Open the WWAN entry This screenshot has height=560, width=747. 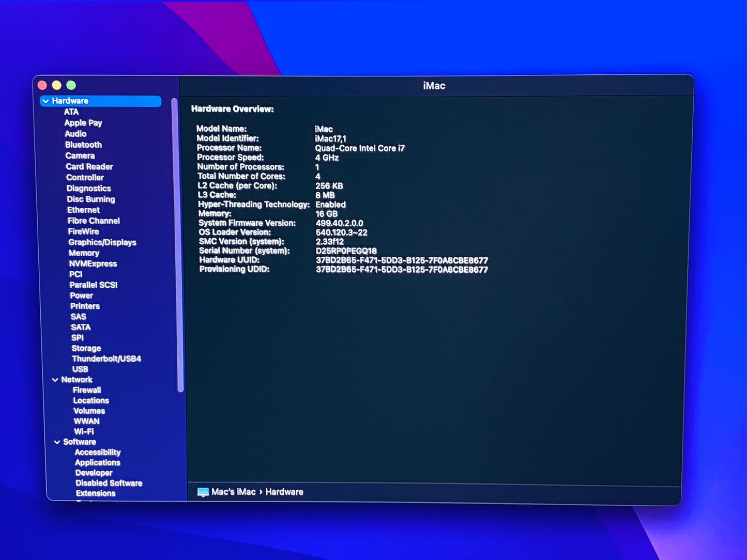tap(86, 421)
